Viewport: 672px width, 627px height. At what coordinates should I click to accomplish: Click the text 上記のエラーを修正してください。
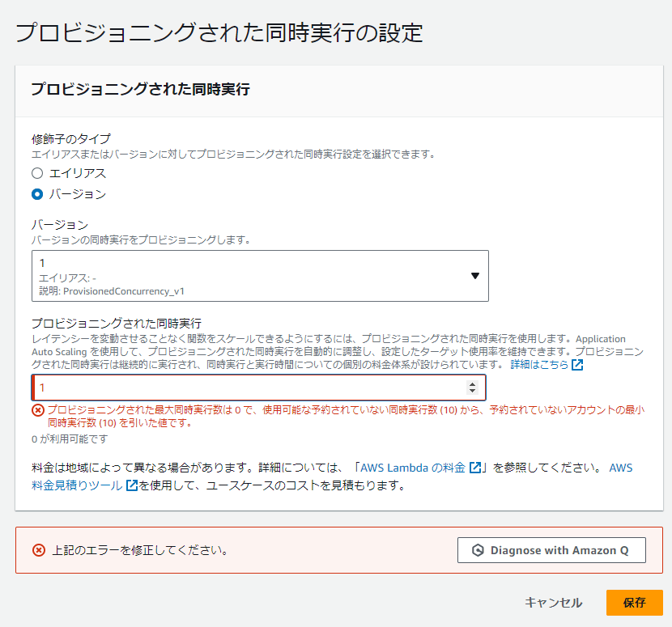coord(140,550)
